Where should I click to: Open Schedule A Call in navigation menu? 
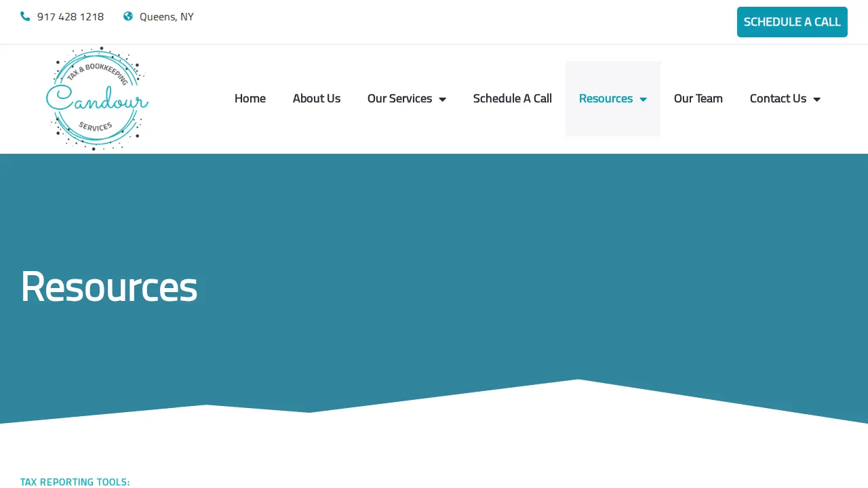pyautogui.click(x=513, y=98)
